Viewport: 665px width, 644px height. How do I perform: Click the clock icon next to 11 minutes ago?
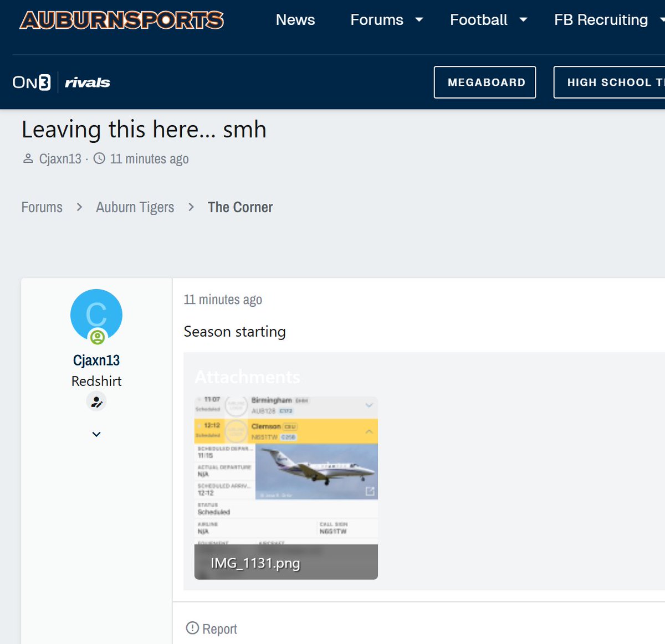(99, 158)
